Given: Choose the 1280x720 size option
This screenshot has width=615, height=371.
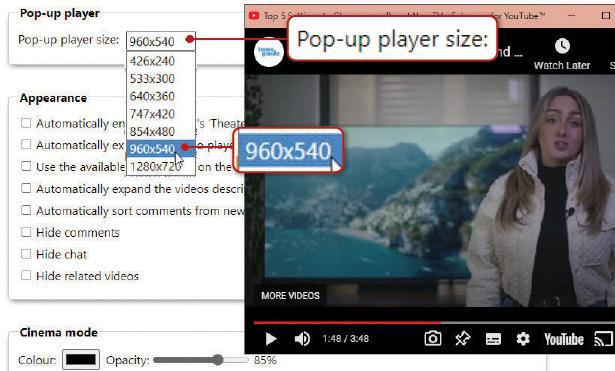Looking at the screenshot, I should 161,166.
